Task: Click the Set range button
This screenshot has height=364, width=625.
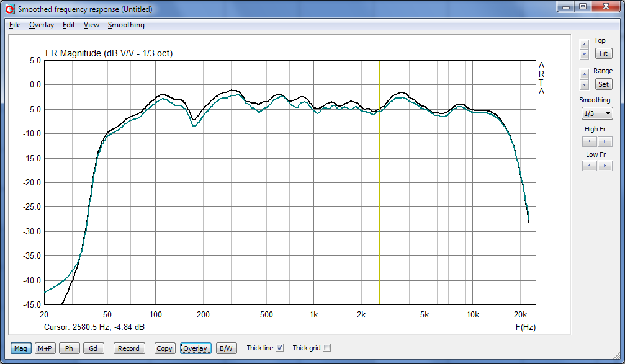Action: pyautogui.click(x=603, y=84)
